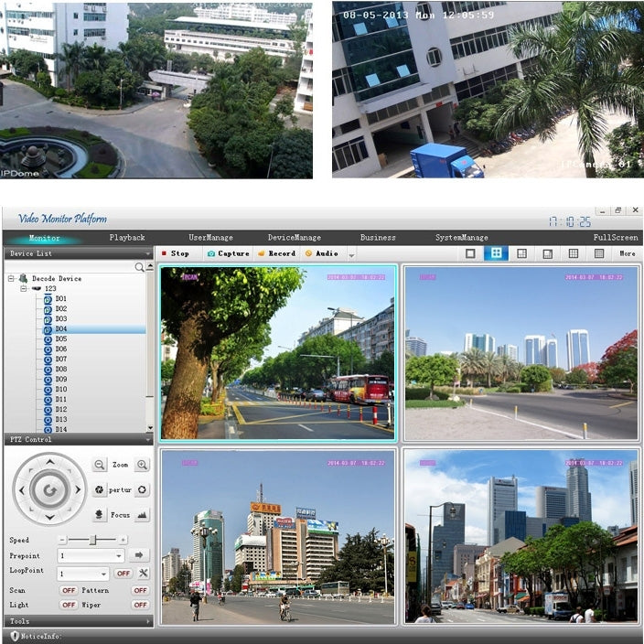Select channel D01 in device tree

click(x=60, y=298)
